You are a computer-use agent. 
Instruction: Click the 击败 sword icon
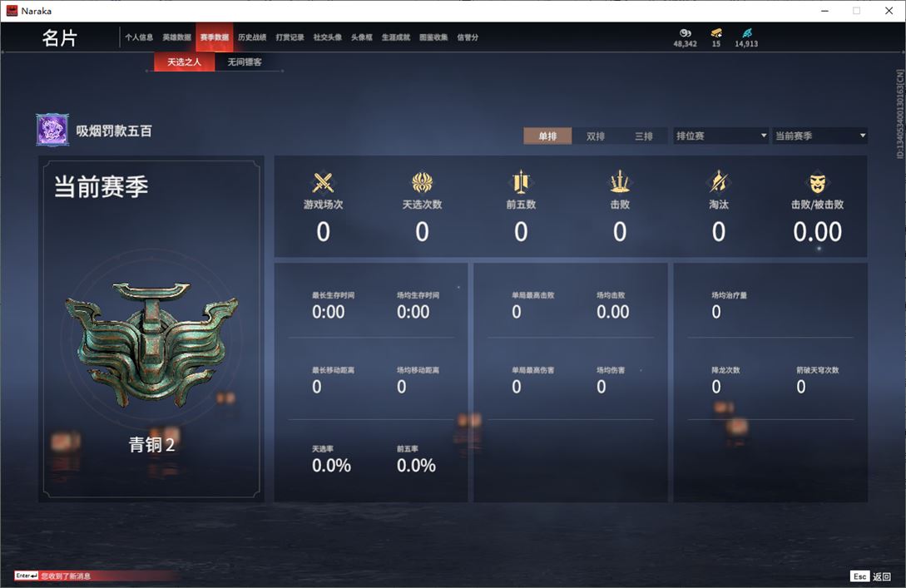pyautogui.click(x=620, y=182)
